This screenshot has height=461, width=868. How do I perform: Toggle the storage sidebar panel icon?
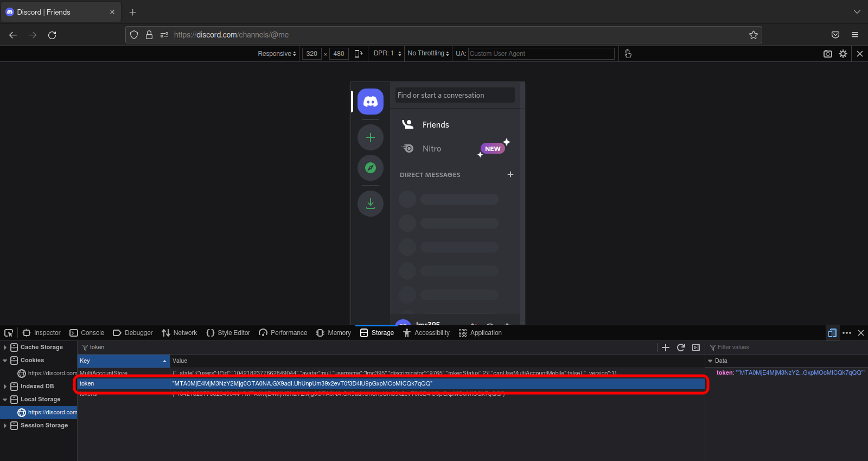[696, 348]
